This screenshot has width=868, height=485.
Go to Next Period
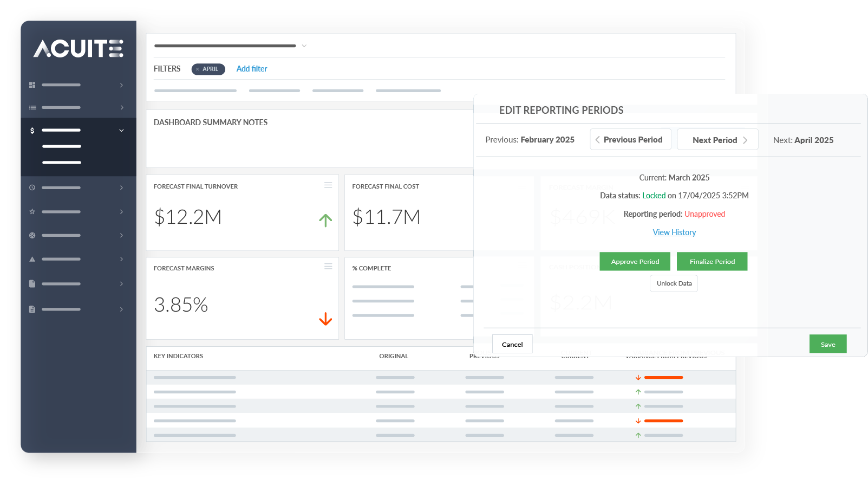[x=717, y=140]
